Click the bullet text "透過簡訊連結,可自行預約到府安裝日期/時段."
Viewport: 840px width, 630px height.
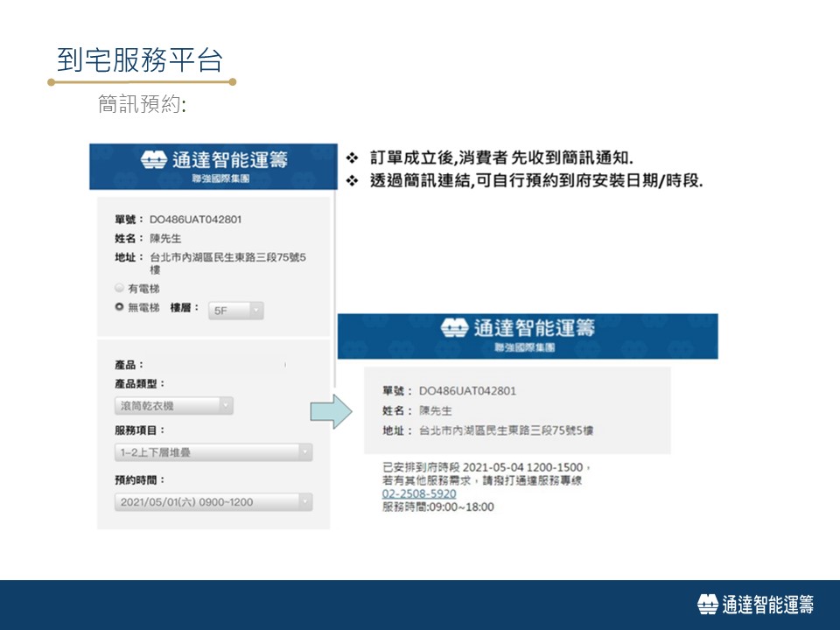pos(536,180)
